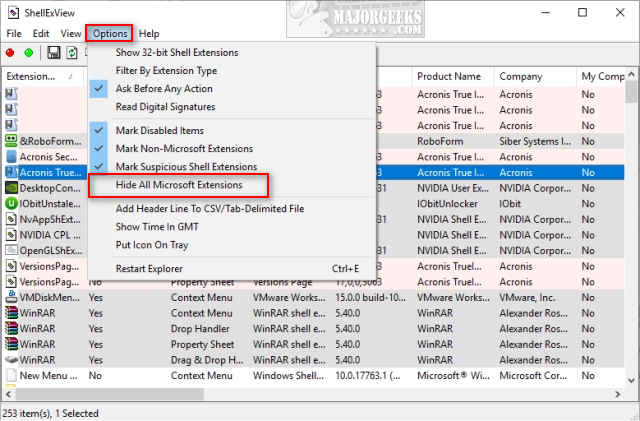Click the green refresh toolbar icon
Screen dimensions: 640x421
pos(72,52)
